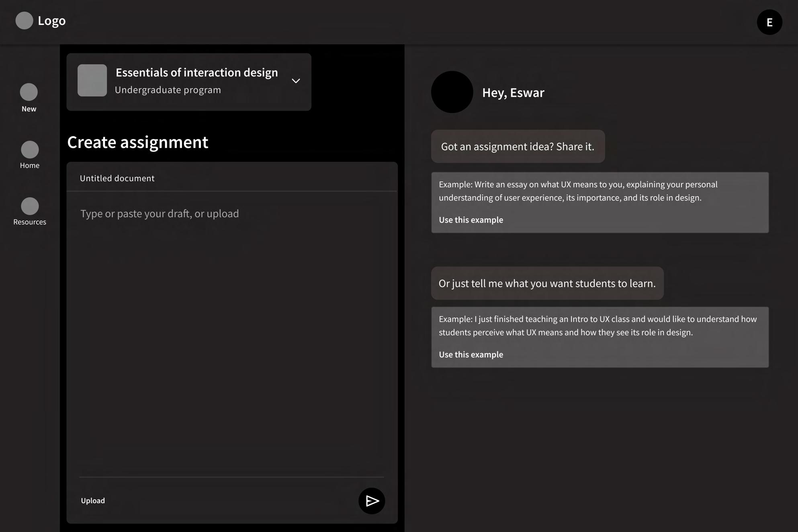Select the New menu label
Viewport: 798px width, 532px height.
(x=29, y=109)
